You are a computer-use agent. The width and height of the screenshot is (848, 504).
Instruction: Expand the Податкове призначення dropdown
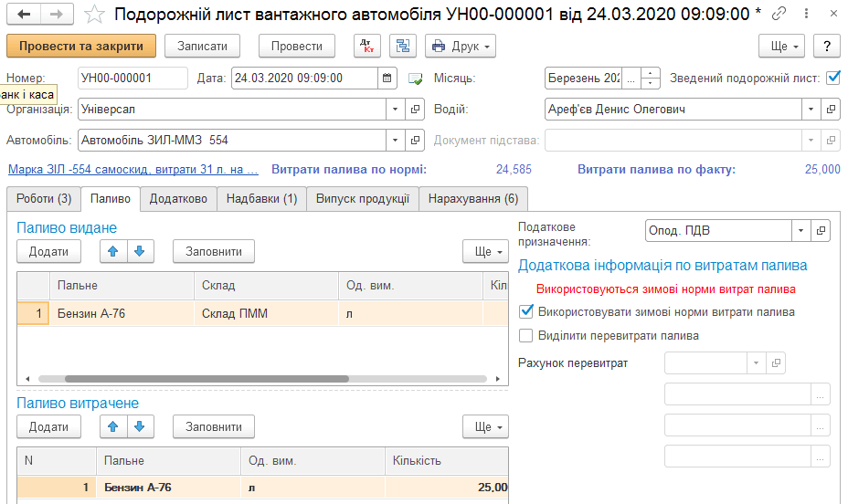(801, 231)
